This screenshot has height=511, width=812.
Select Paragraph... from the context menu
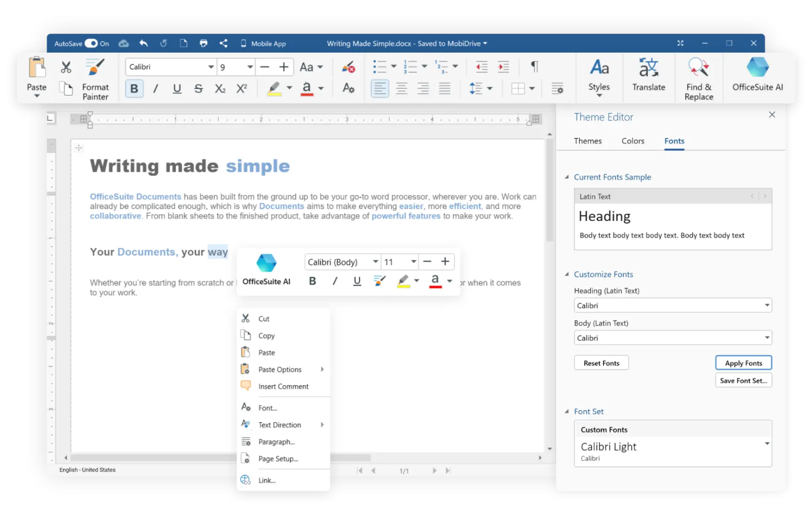point(283,442)
